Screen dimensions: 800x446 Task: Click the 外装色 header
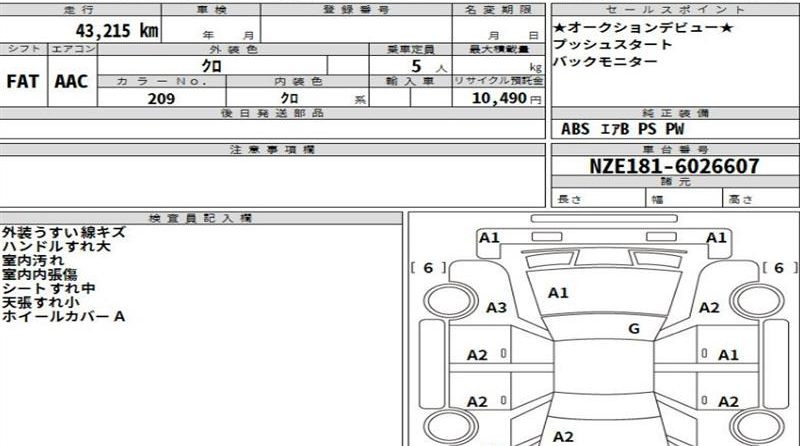(233, 49)
